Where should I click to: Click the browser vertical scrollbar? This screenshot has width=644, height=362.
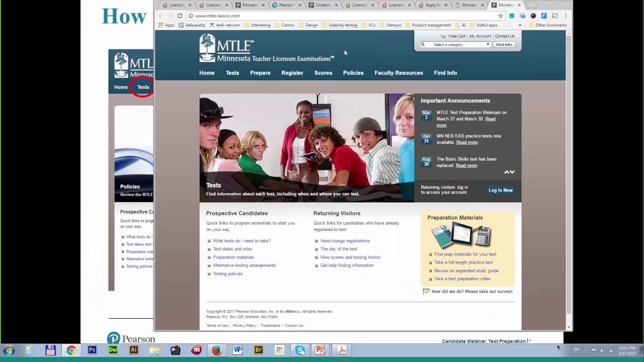569,180
